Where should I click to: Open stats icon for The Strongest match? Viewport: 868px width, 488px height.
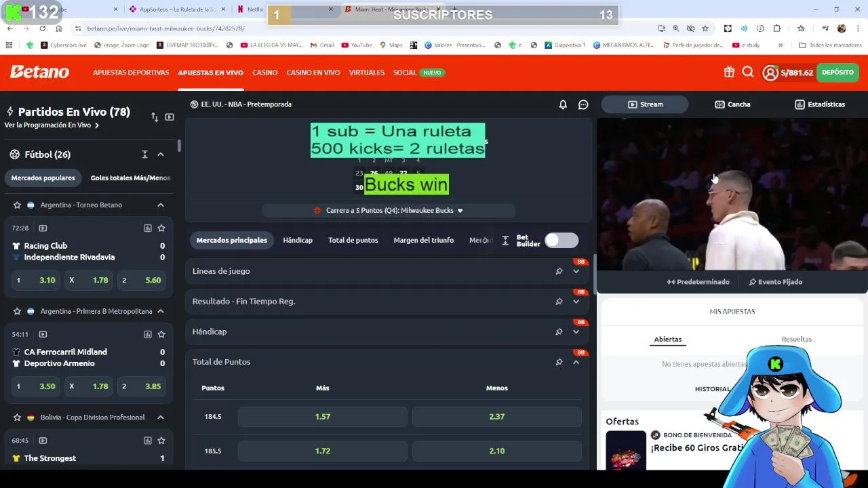coord(148,441)
